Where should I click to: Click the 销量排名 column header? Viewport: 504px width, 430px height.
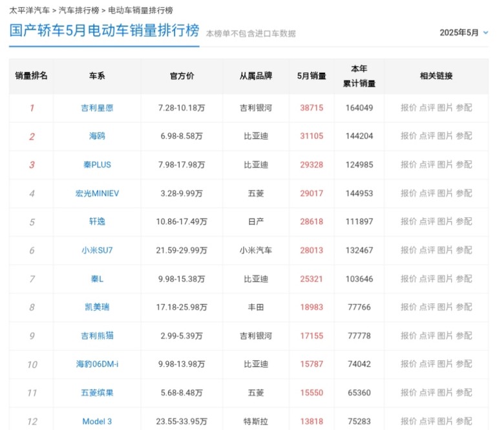pos(31,76)
